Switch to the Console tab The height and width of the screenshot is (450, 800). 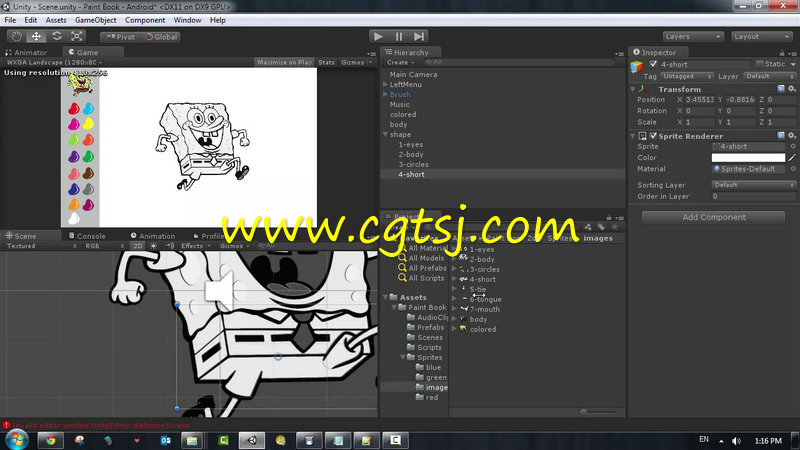(x=87, y=236)
